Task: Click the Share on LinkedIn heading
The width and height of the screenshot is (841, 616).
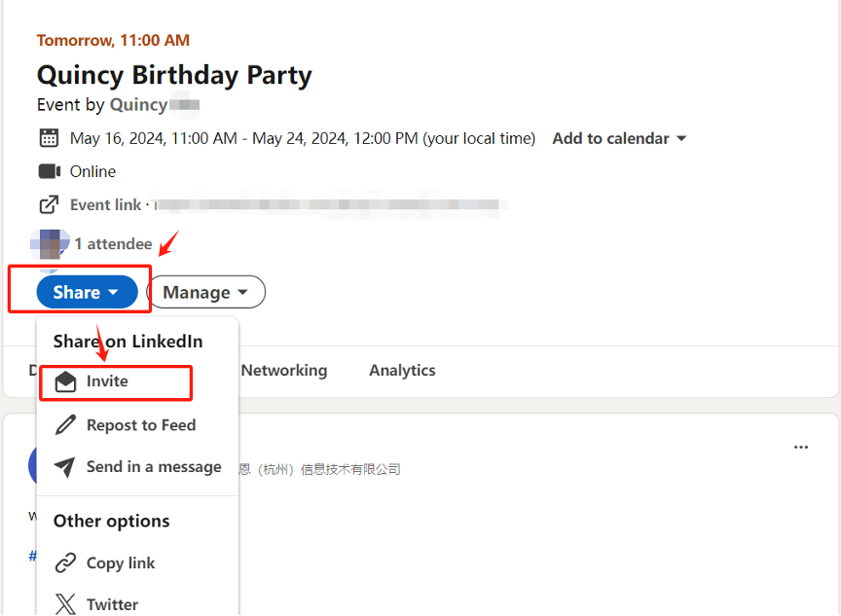Action: click(128, 342)
